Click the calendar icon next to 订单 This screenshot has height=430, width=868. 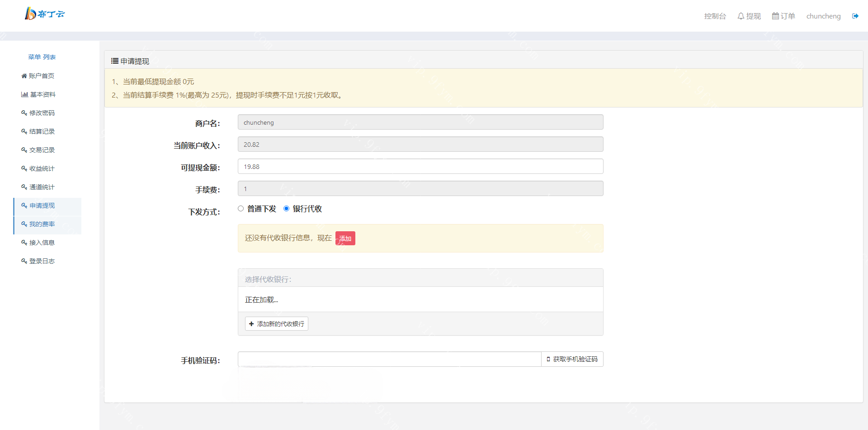775,16
